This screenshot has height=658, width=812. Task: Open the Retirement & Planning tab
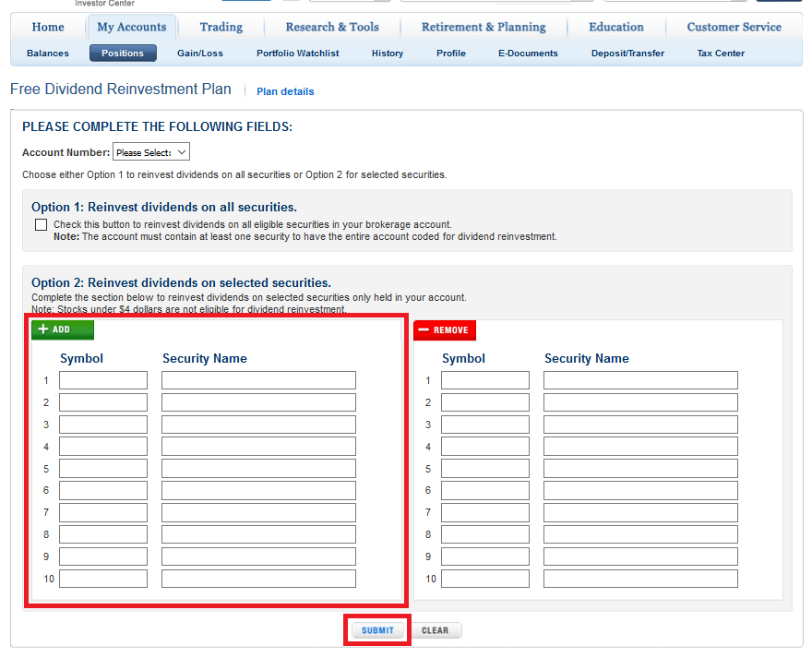coord(484,28)
